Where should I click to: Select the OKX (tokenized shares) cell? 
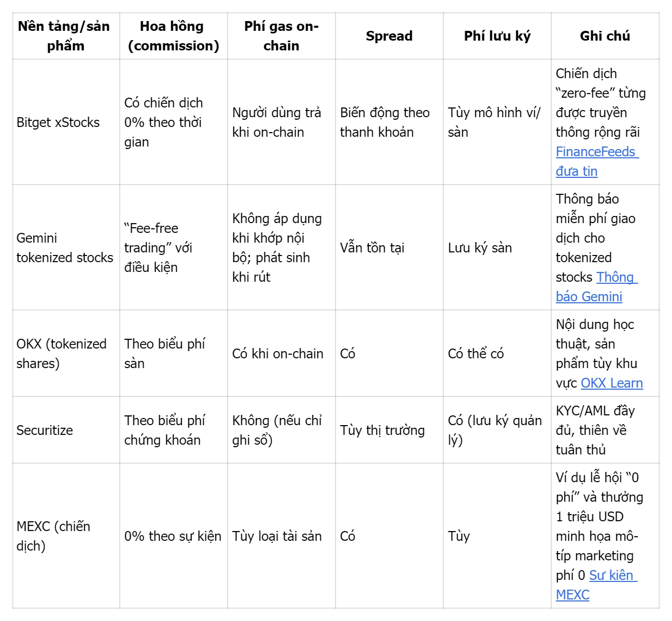point(62,354)
